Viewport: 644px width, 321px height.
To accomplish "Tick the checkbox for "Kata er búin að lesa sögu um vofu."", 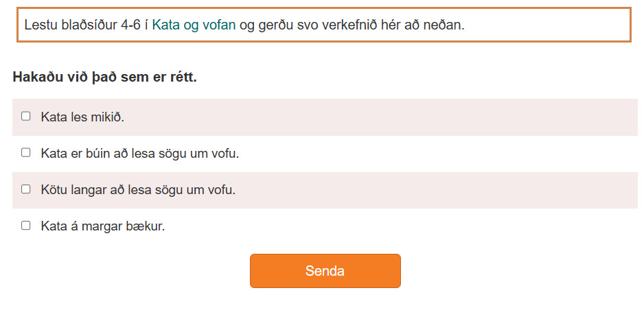I will (x=26, y=153).
